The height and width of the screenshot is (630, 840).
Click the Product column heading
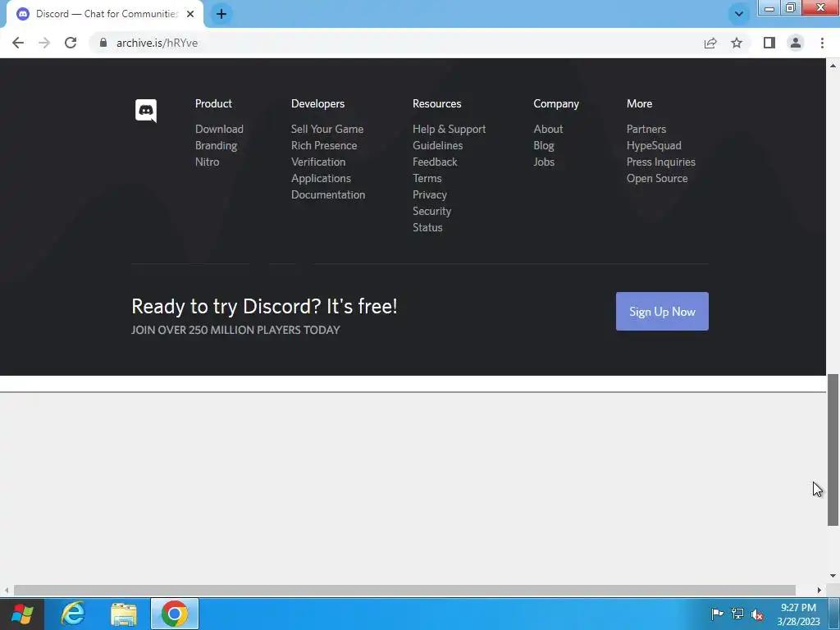[x=213, y=104]
